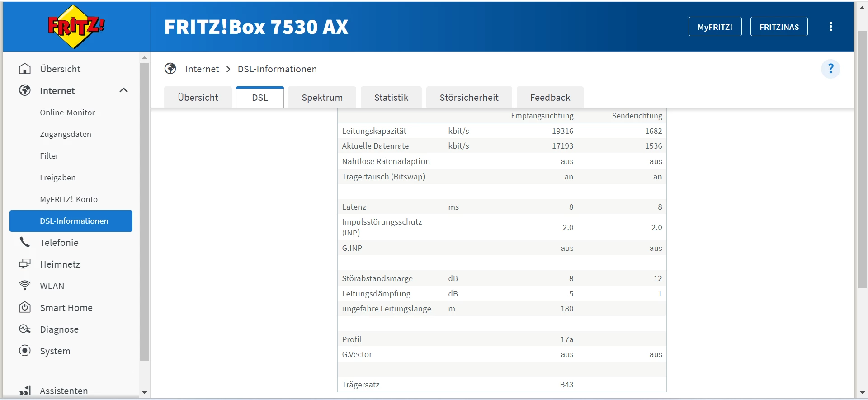Viewport: 868px width, 400px height.
Task: Select the DSL tab
Action: tap(260, 97)
